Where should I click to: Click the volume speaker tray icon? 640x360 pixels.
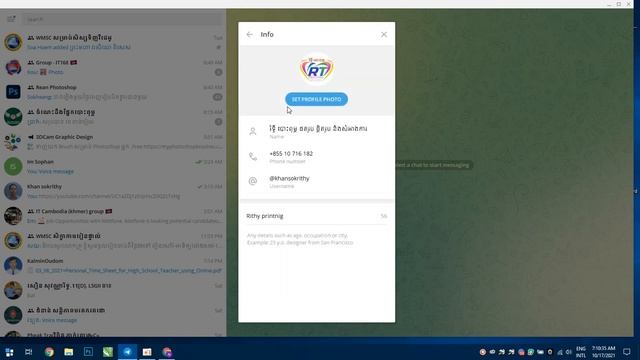569,352
